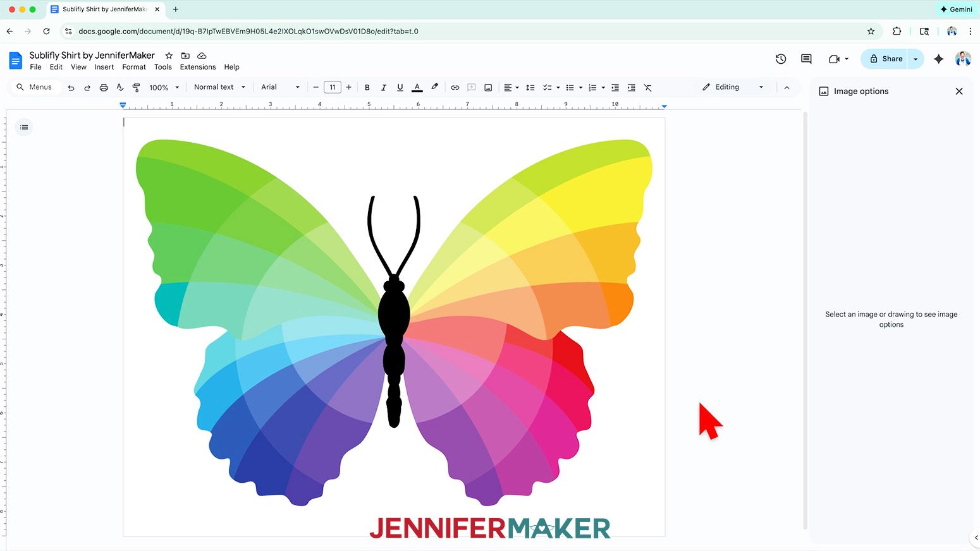Image resolution: width=980 pixels, height=551 pixels.
Task: Open the comments history icon
Action: click(x=806, y=59)
